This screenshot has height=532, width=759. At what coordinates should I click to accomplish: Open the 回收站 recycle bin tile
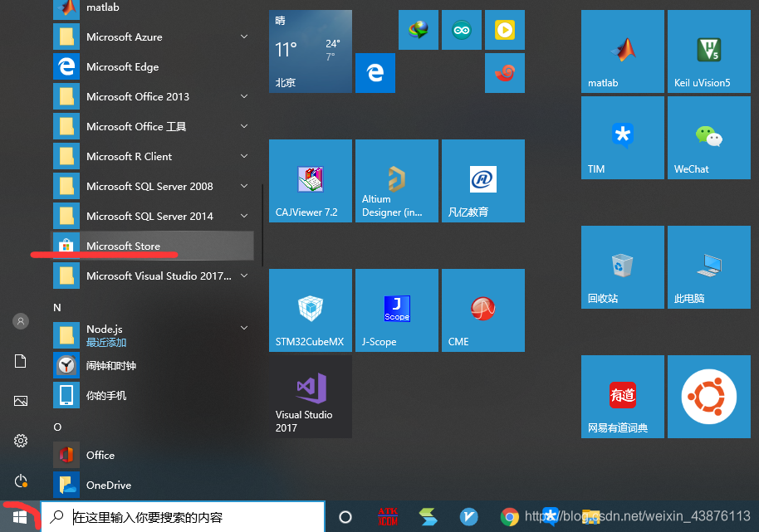pyautogui.click(x=623, y=267)
